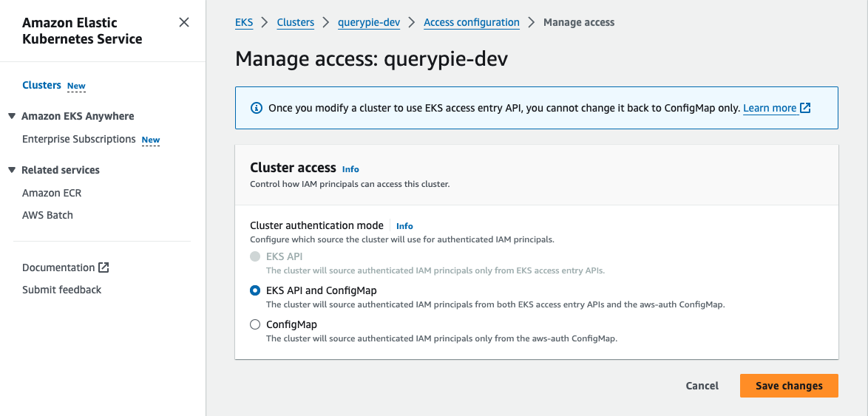The width and height of the screenshot is (868, 416).
Task: Select EKS API and ConfigMap authentication mode
Action: 255,290
